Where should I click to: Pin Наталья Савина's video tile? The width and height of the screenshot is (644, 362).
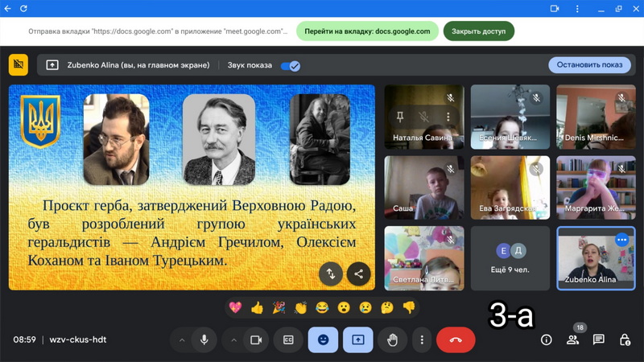click(x=399, y=117)
